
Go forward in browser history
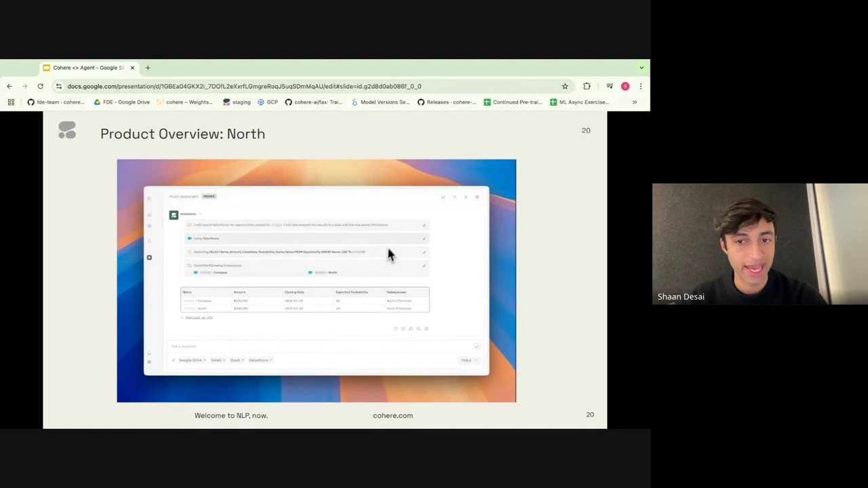pos(25,86)
